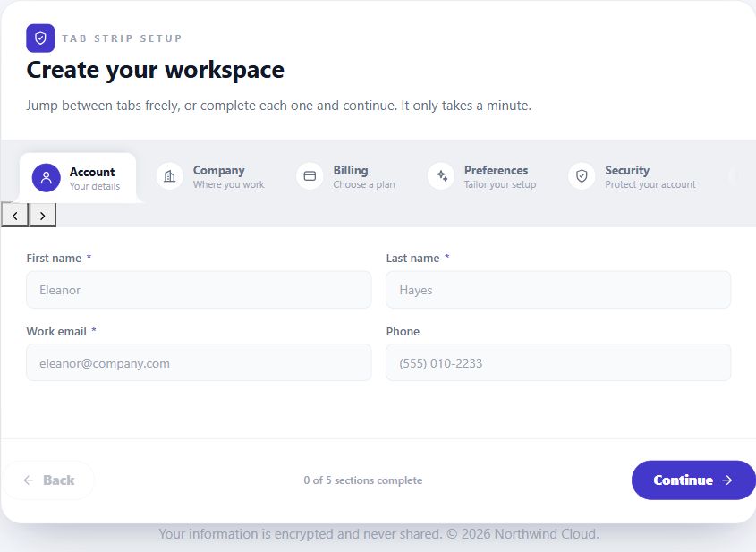This screenshot has width=756, height=552.
Task: Switch to the Billing tab
Action: (x=346, y=177)
